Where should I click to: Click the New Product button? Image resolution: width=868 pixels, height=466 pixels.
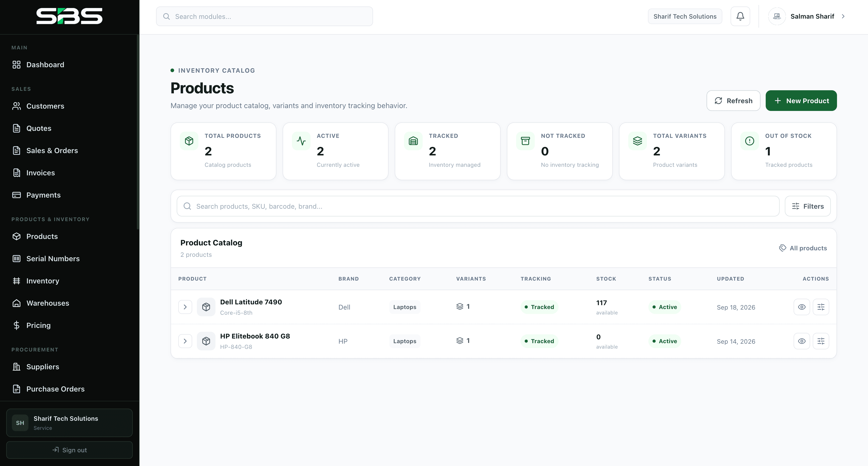click(x=801, y=101)
